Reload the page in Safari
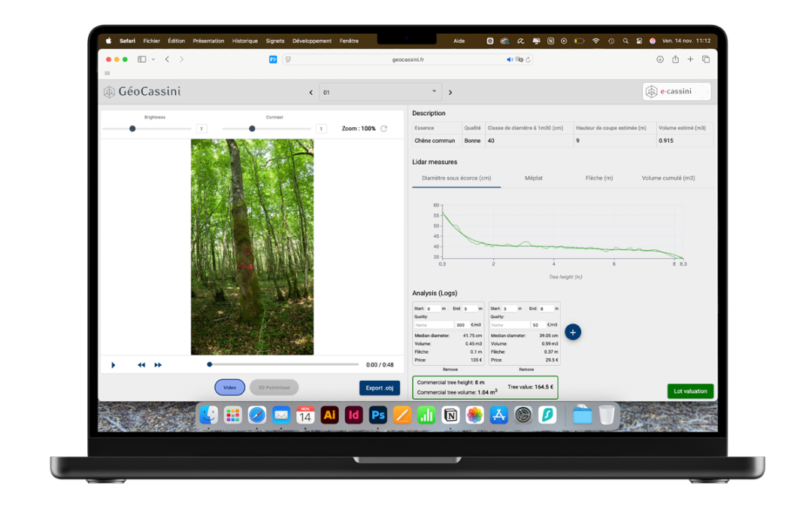The height and width of the screenshot is (508, 812). pyautogui.click(x=529, y=59)
